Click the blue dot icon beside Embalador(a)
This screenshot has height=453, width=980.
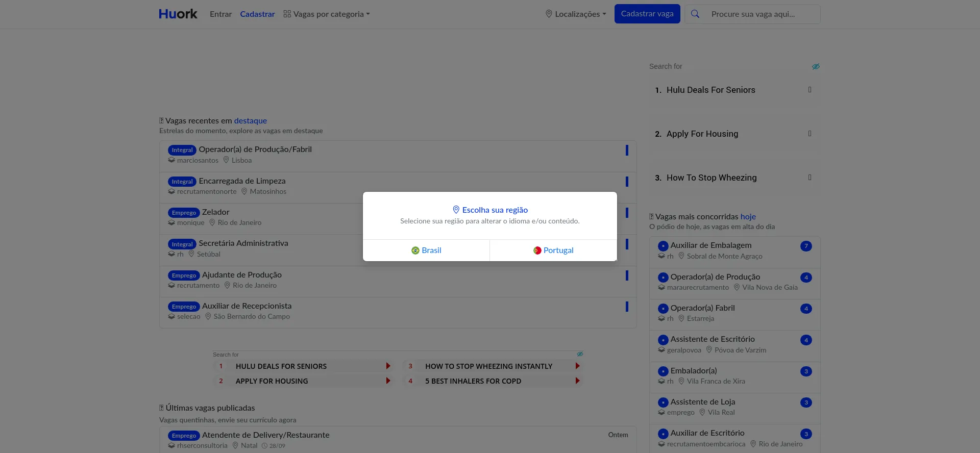pyautogui.click(x=663, y=371)
